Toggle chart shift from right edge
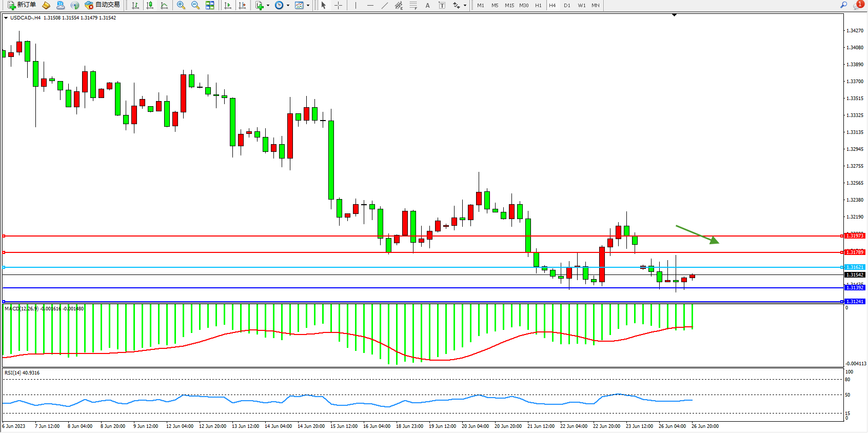The height and width of the screenshot is (433, 868). [242, 5]
